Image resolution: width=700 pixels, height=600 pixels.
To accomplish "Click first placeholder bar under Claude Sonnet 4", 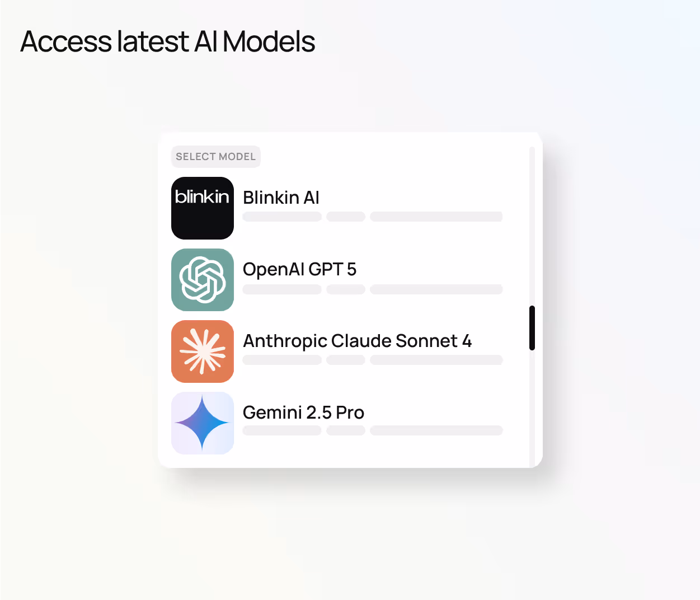I will click(x=282, y=360).
